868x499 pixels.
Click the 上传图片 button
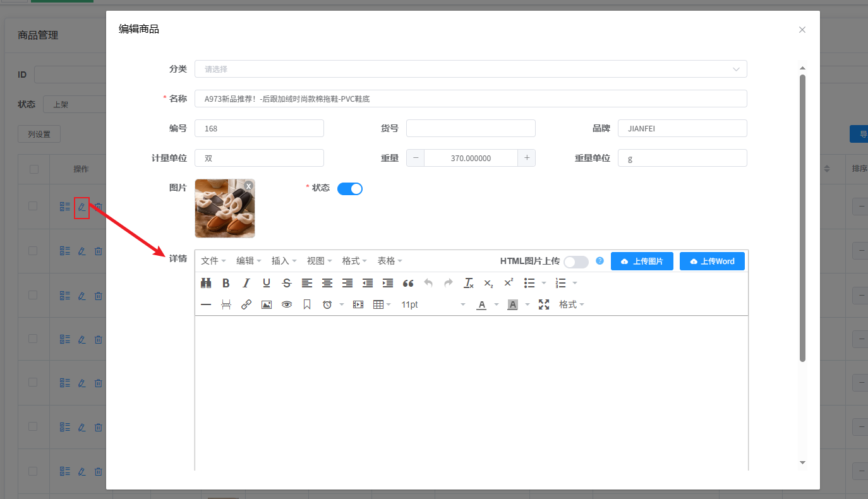642,262
